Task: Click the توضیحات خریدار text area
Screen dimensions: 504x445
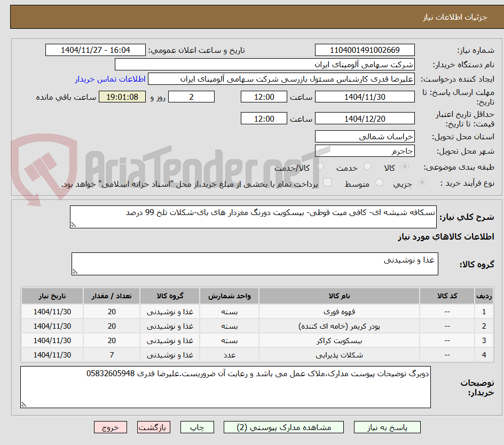Action: pyautogui.click(x=226, y=387)
